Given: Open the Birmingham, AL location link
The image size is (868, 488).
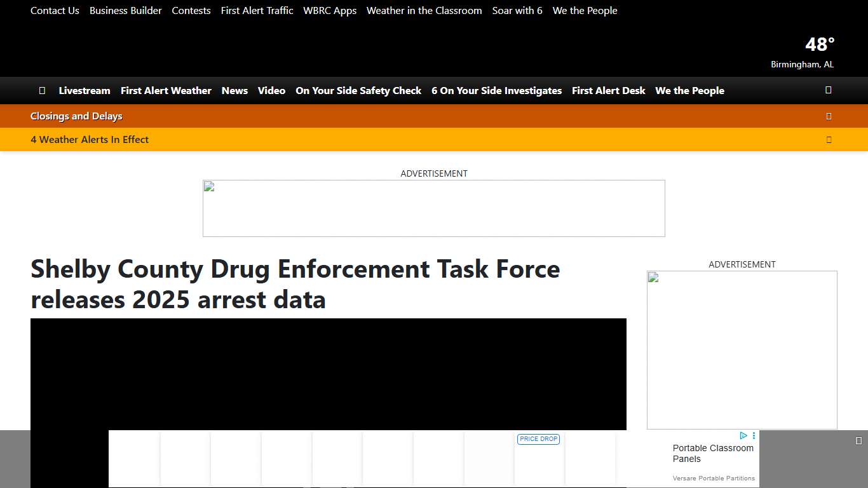Looking at the screenshot, I should pyautogui.click(x=802, y=64).
